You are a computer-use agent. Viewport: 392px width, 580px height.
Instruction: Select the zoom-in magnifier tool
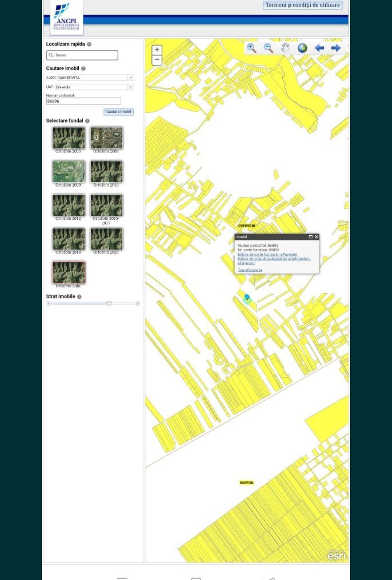251,48
